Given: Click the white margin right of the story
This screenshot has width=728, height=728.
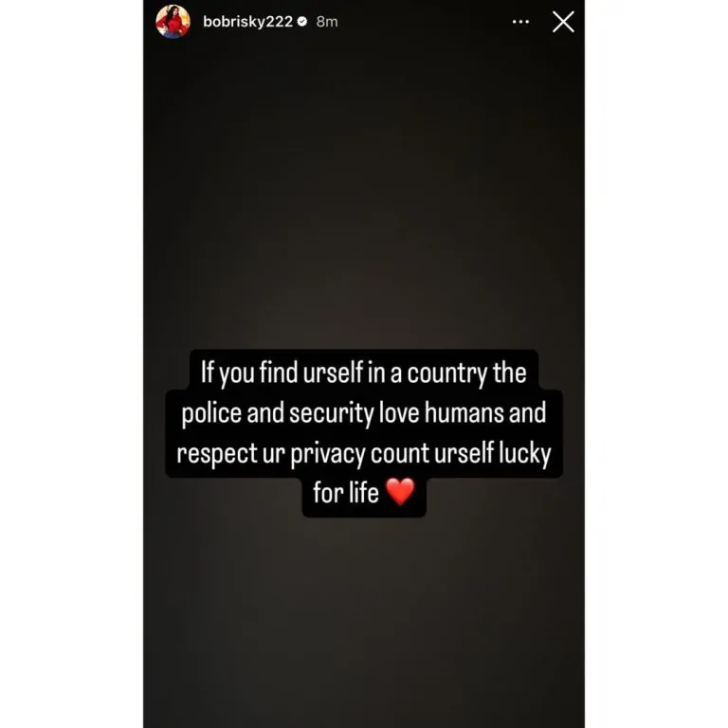Looking at the screenshot, I should click(656, 364).
